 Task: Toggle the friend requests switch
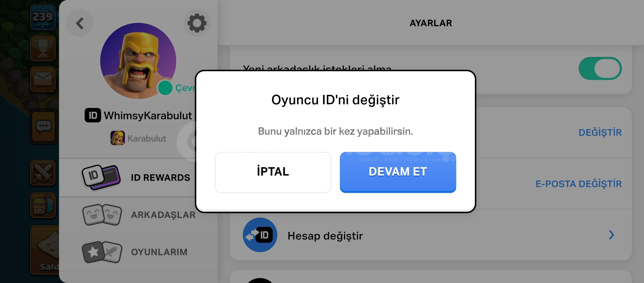tap(600, 68)
